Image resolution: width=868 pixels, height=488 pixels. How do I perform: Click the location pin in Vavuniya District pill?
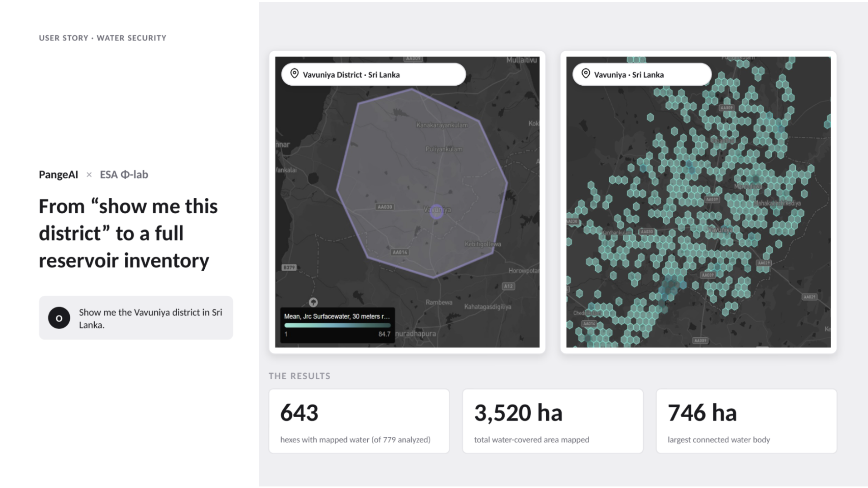(x=294, y=73)
